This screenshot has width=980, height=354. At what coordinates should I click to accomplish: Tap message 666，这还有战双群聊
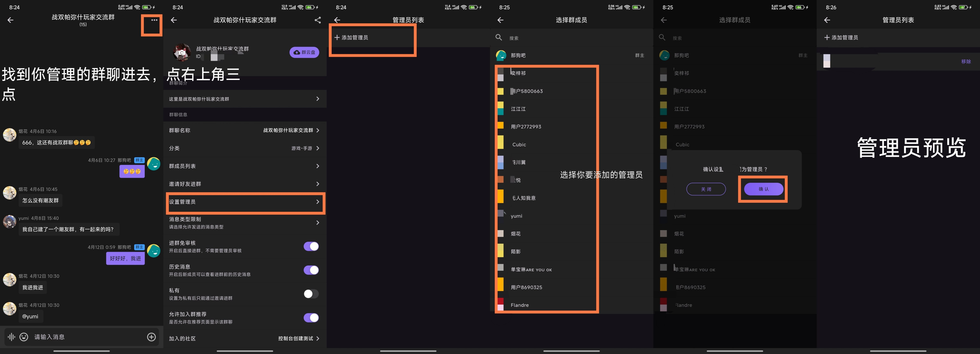point(57,143)
